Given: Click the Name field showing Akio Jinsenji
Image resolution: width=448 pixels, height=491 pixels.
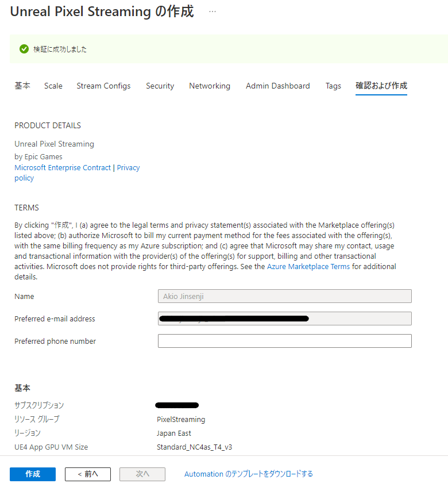Looking at the screenshot, I should (x=284, y=296).
